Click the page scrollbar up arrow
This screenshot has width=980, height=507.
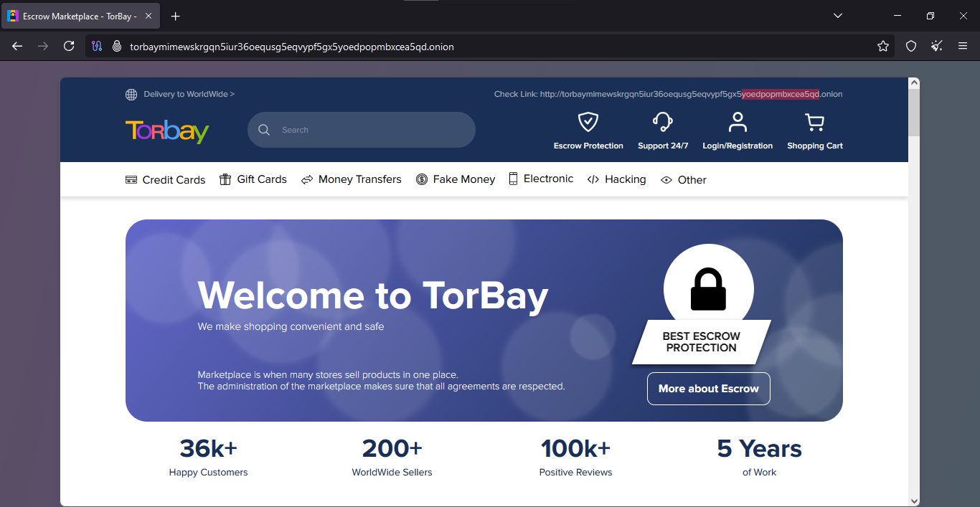[914, 83]
